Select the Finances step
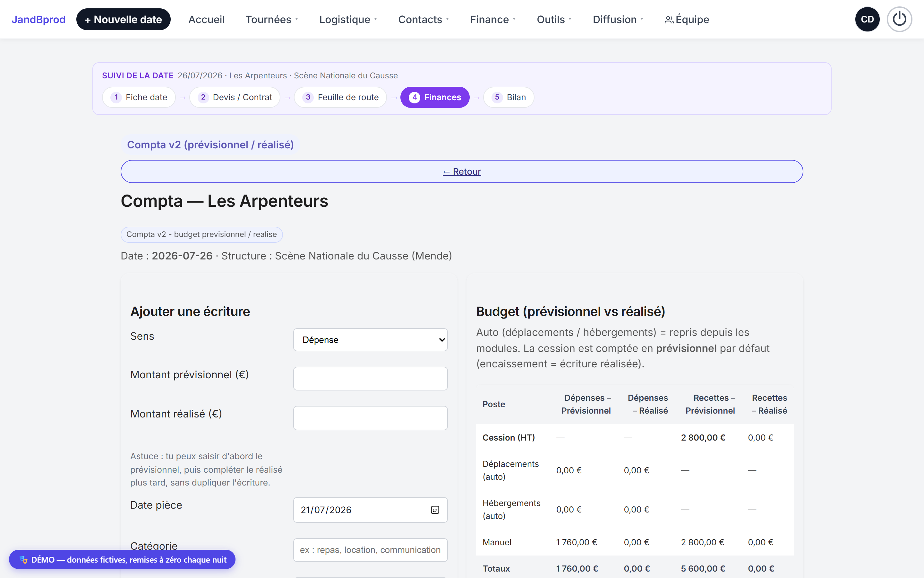 (x=434, y=97)
